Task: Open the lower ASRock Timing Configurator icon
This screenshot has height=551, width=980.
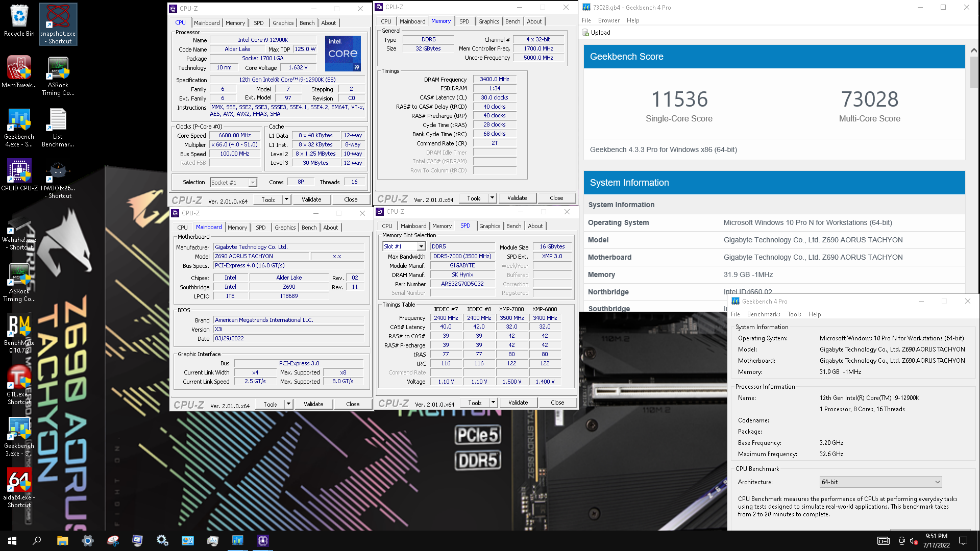Action: (19, 283)
